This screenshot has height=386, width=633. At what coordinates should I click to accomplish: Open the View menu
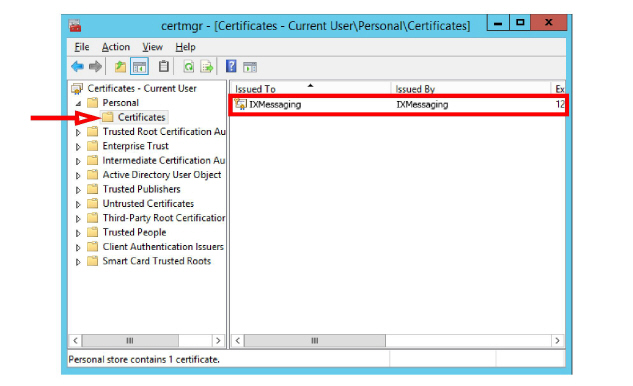point(153,47)
